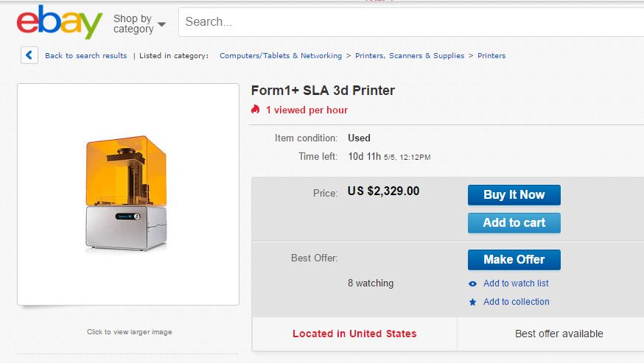The width and height of the screenshot is (644, 363).
Task: Click the Shop by category arrow
Action: pyautogui.click(x=161, y=24)
